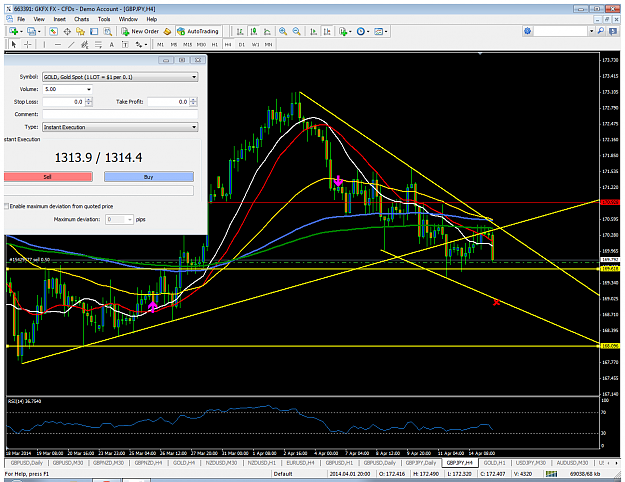Open the New Chart toolbar button
The image size is (625, 482).
(x=14, y=31)
